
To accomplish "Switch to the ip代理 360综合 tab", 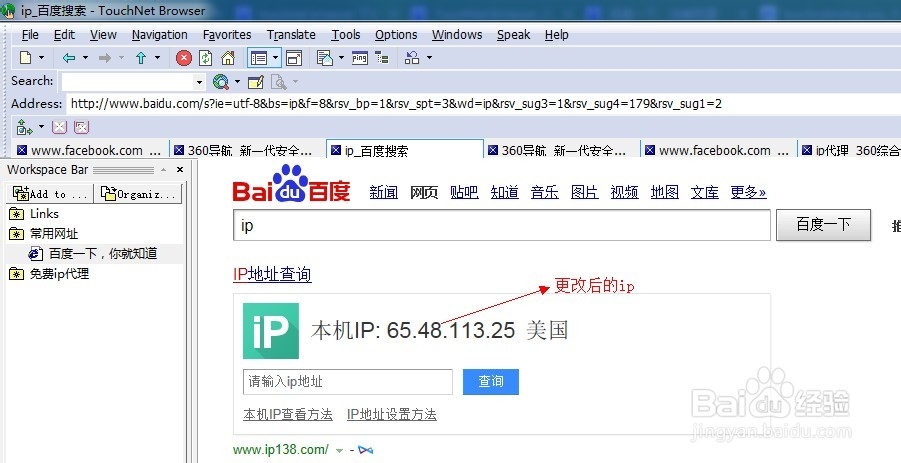I will (x=849, y=150).
